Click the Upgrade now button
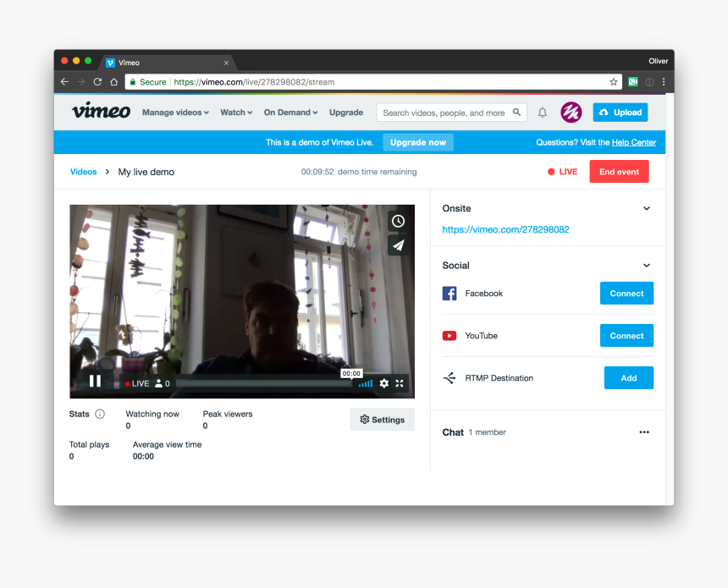The width and height of the screenshot is (728, 588). [x=418, y=142]
